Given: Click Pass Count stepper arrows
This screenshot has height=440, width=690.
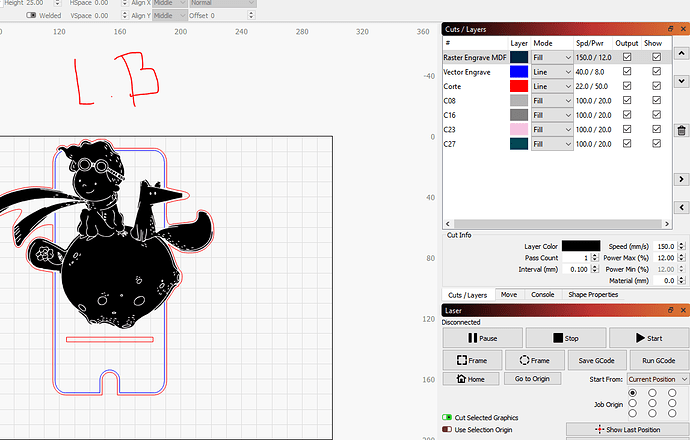Looking at the screenshot, I should (x=595, y=257).
